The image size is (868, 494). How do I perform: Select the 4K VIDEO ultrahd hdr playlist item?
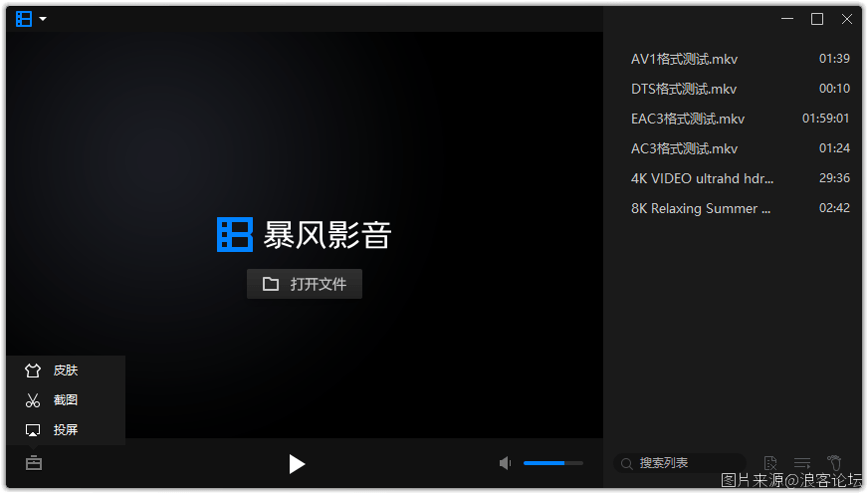click(x=740, y=178)
